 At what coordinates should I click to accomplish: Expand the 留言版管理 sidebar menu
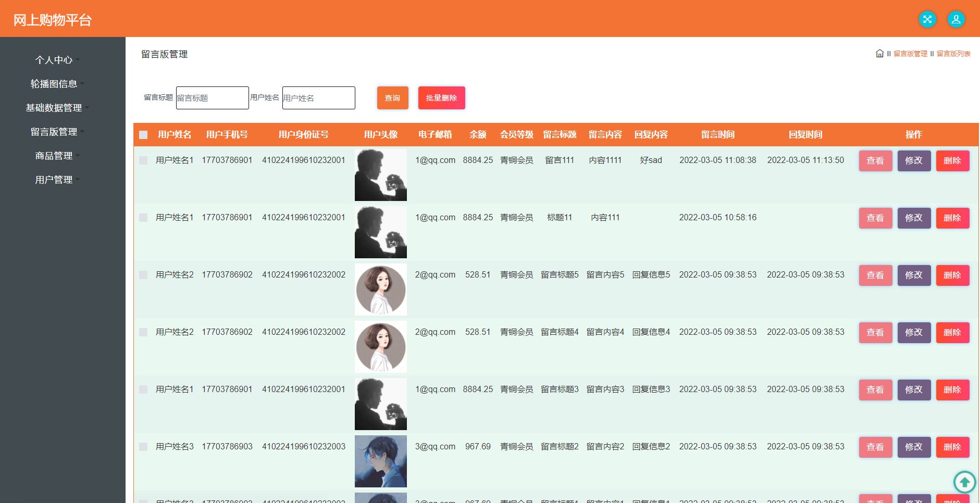(x=57, y=132)
